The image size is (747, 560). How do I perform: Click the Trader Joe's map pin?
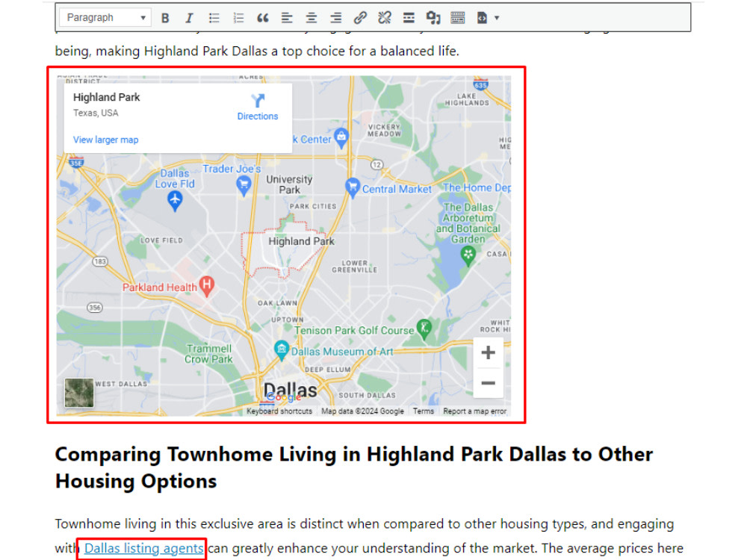(244, 185)
